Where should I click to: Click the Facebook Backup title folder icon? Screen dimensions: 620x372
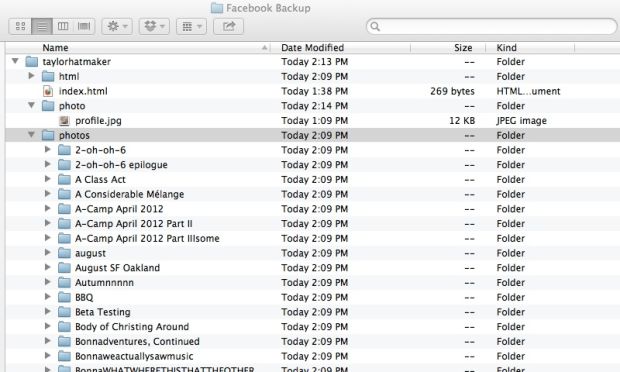pos(217,8)
